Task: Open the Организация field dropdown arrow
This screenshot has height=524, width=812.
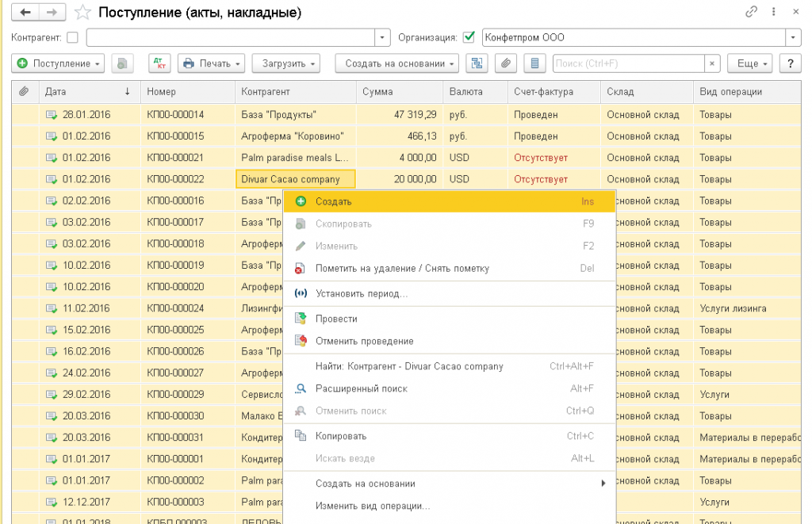Action: (793, 37)
